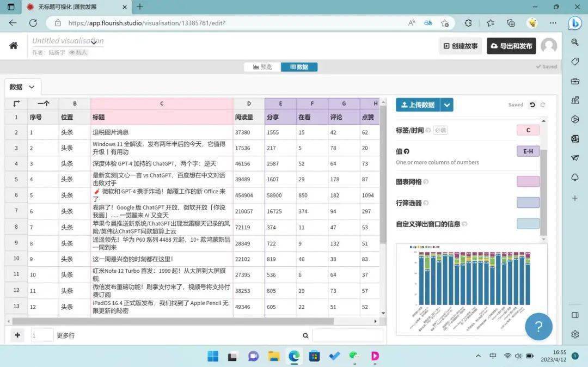Click the cell with value 454904
This screenshot has height=367, width=588.
coord(249,195)
